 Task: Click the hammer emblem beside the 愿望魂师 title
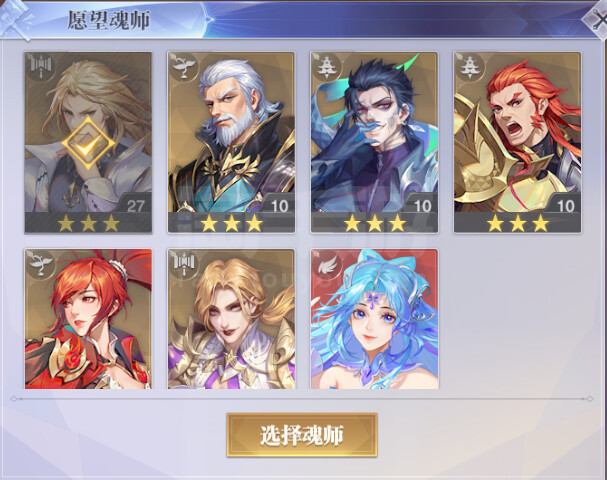click(15, 19)
